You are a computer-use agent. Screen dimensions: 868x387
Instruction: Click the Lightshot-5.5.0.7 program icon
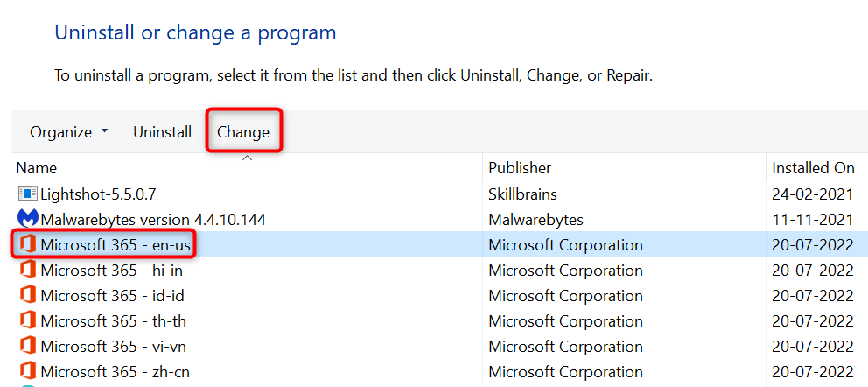coord(27,193)
